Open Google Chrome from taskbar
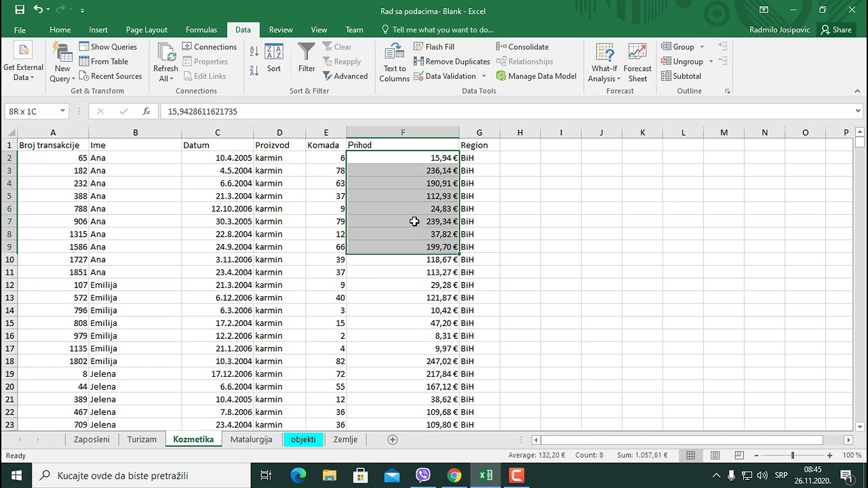The image size is (868, 488). (x=454, y=475)
